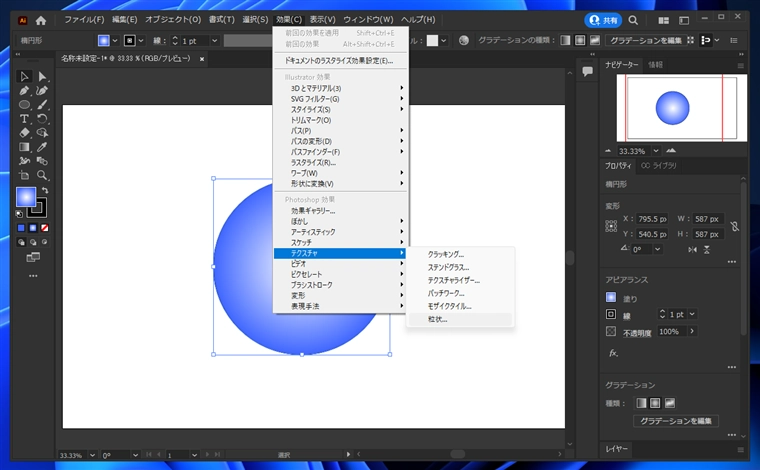The image size is (760, 470).
Task: Open the オブジェクト(O) menu
Action: (173, 20)
